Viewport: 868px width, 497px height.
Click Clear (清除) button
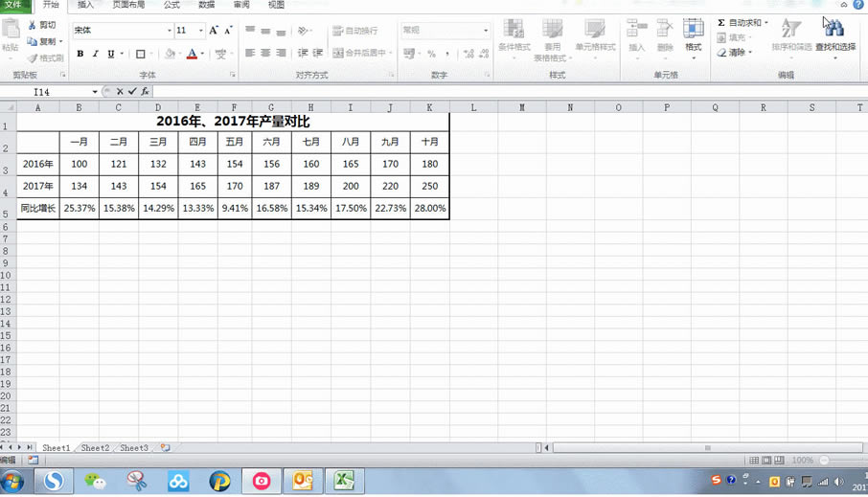732,53
